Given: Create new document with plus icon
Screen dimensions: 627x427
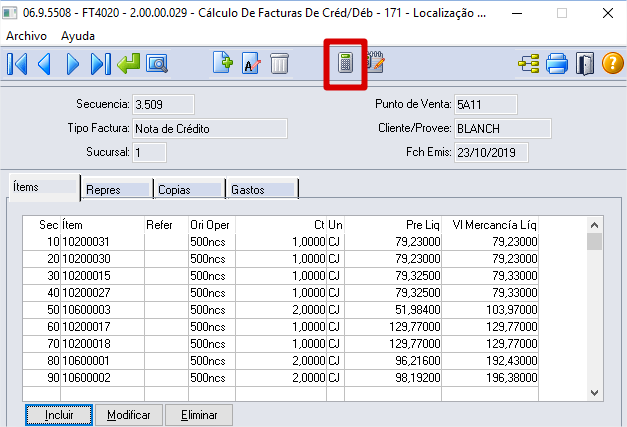Looking at the screenshot, I should pos(223,63).
